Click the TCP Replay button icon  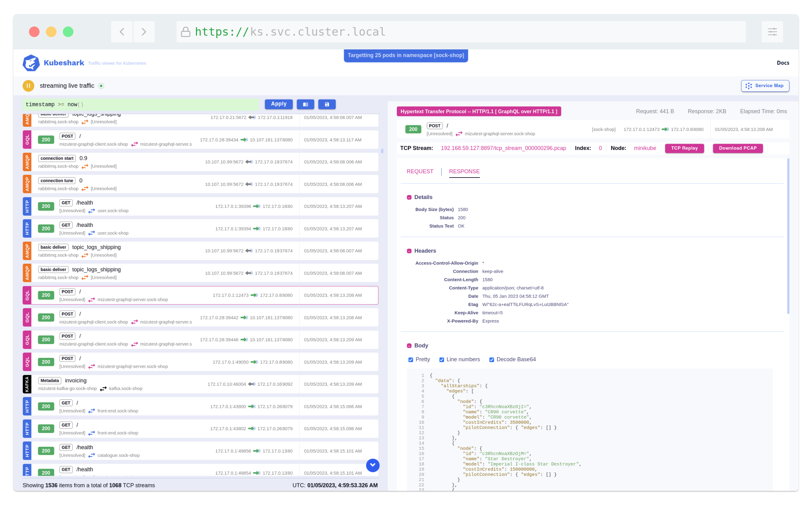[685, 148]
